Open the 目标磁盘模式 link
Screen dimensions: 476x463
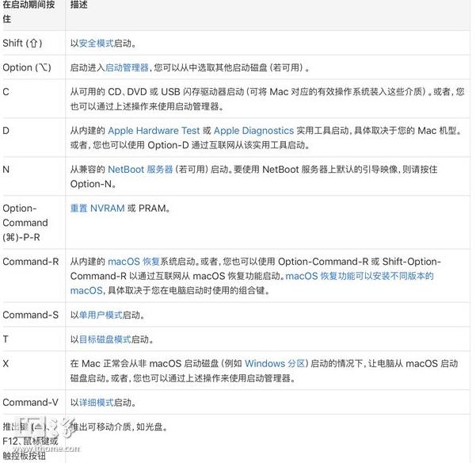click(x=104, y=339)
